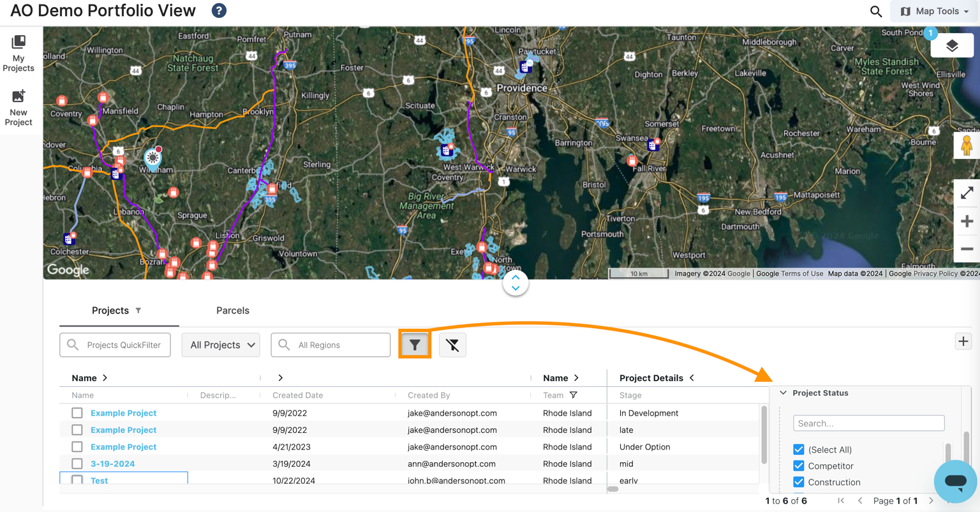Zoom out with the map minus icon
Viewport: 980px width, 512px height.
(967, 249)
